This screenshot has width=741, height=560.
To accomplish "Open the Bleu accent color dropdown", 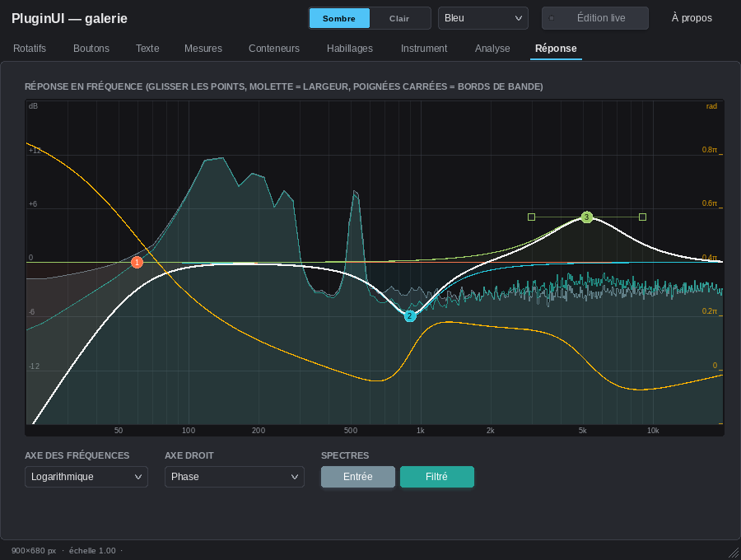I will click(x=483, y=18).
